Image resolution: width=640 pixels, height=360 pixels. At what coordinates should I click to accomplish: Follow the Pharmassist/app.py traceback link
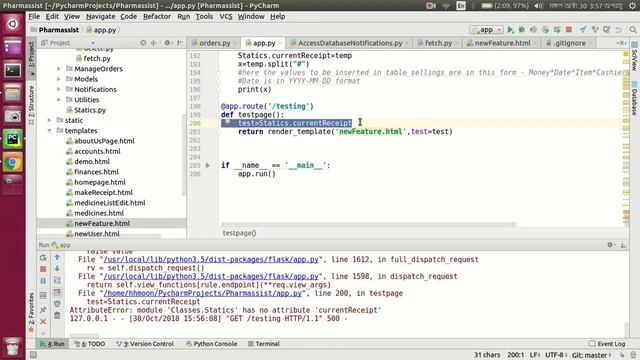202,293
